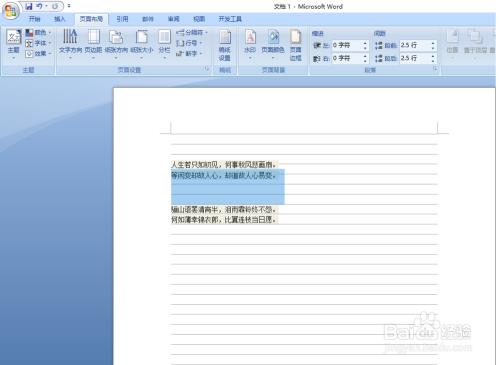Open 纸张大小 paper size menu
This screenshot has height=365, width=500.
[142, 44]
